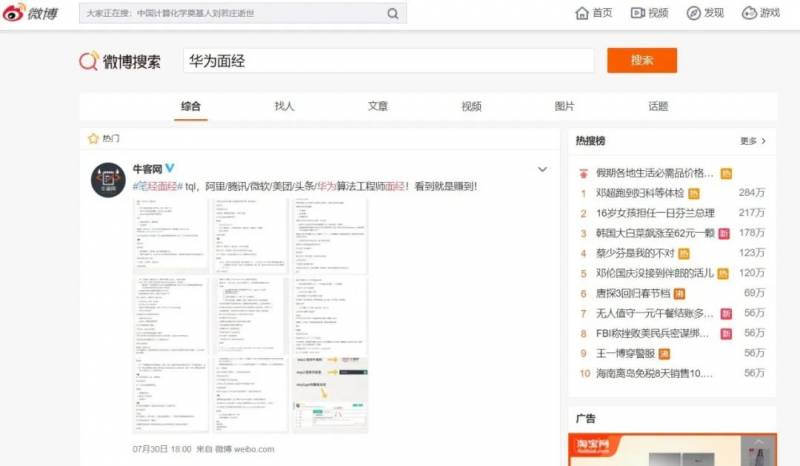Open the center image thumbnail of the grid

click(x=250, y=315)
